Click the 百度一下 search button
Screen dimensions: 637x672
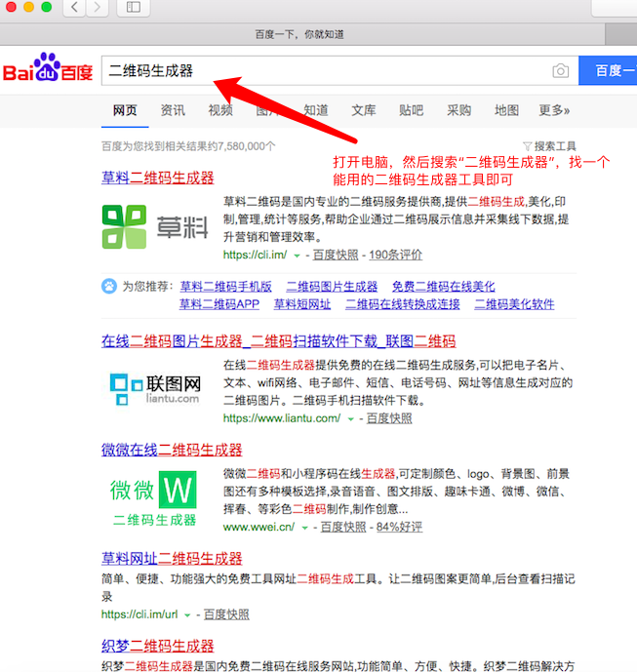(608, 70)
